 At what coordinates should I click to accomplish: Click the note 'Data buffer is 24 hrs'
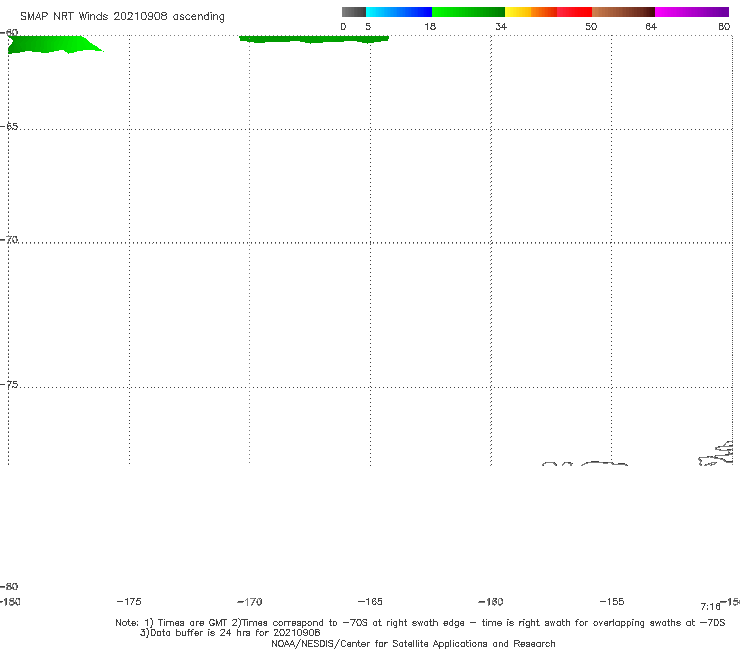pyautogui.click(x=230, y=633)
